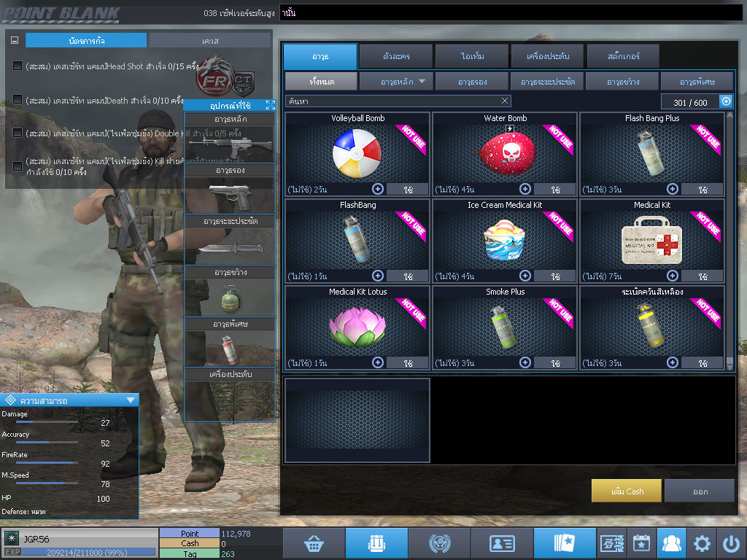The image size is (747, 560).
Task: Select the Ice Cream Medical Kit thumbnail
Action: point(505,239)
